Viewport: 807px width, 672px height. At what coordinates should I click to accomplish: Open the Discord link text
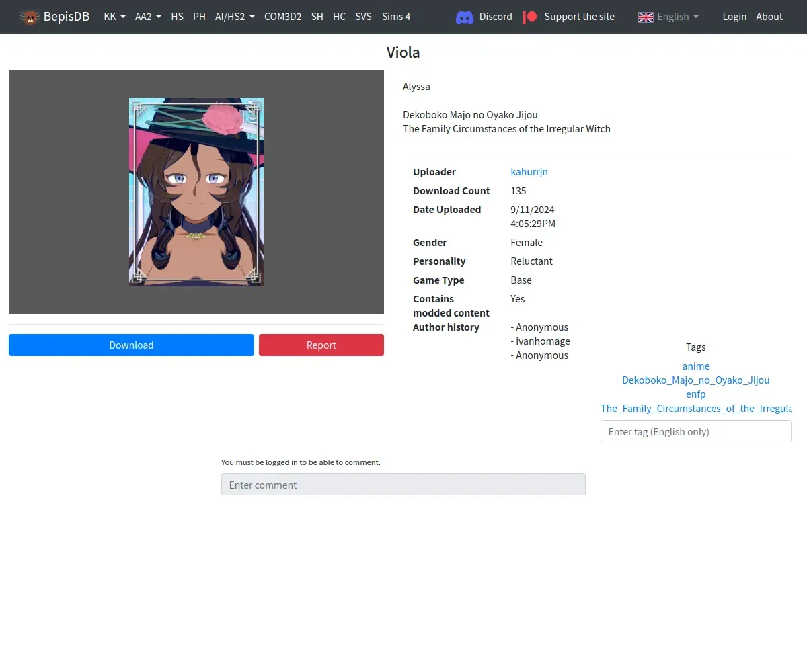coord(496,17)
